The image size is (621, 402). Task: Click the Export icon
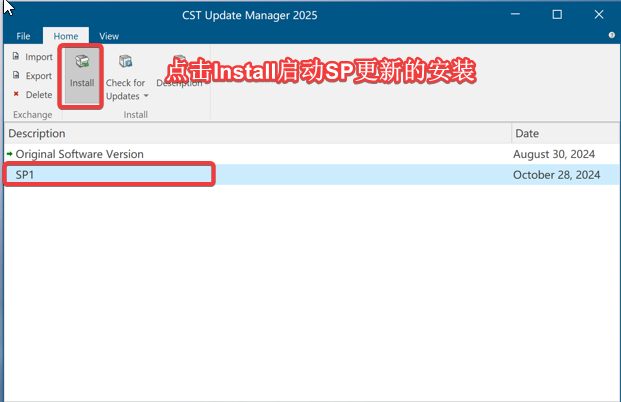(16, 75)
